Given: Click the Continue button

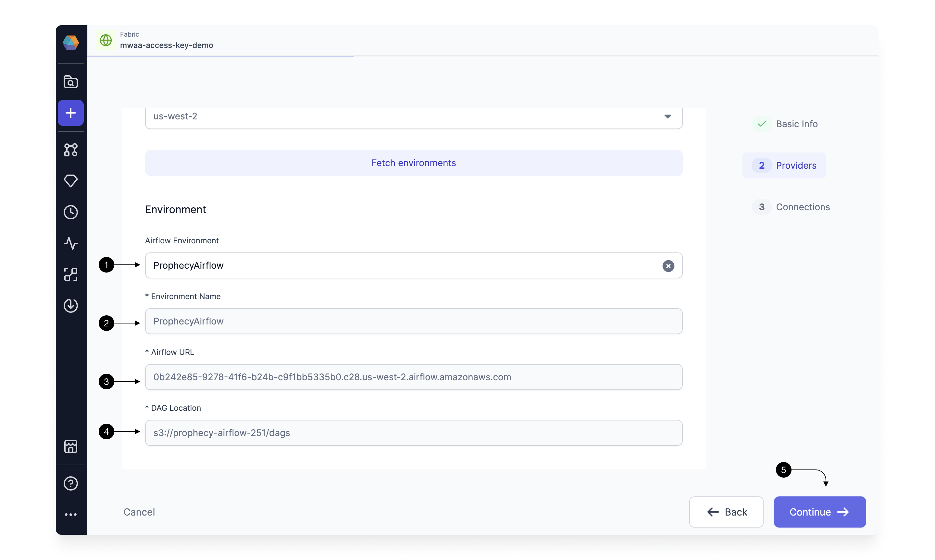Looking at the screenshot, I should (819, 512).
